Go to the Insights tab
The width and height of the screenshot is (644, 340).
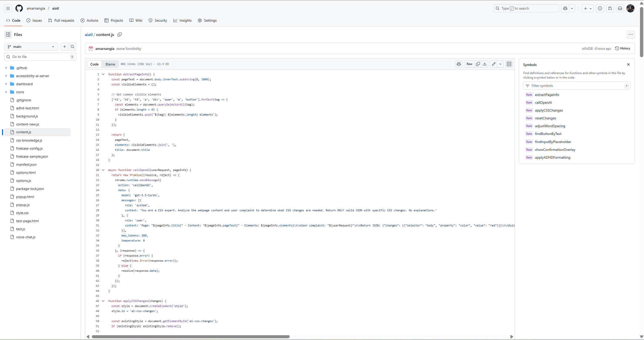182,20
